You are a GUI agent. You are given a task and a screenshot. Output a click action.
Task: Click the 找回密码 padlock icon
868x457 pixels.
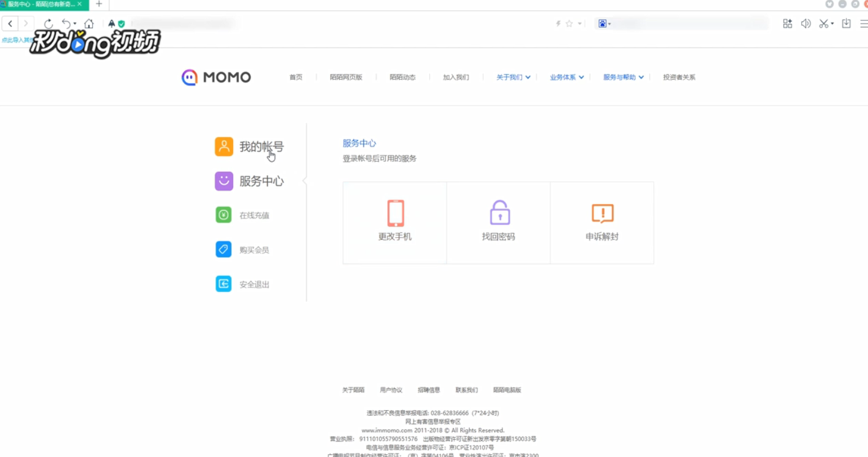498,212
